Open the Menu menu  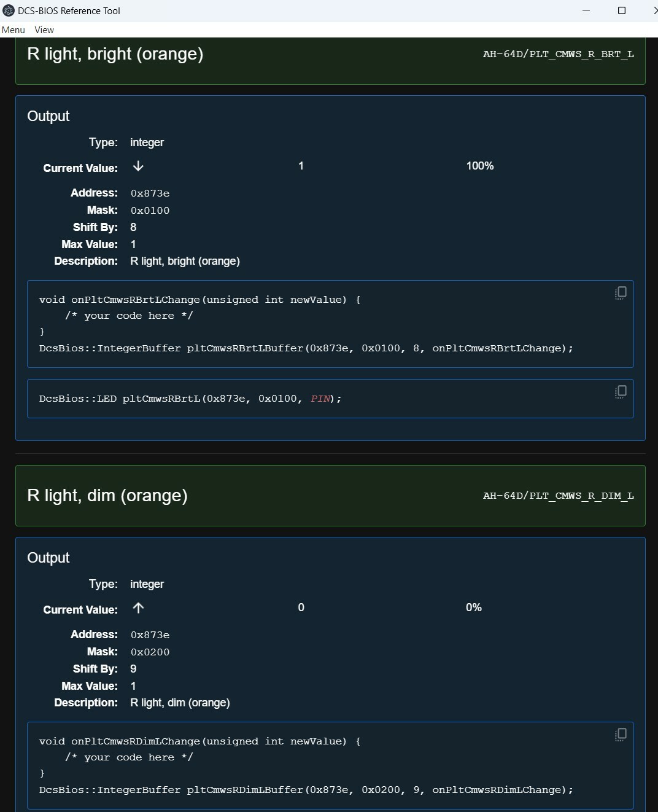pos(14,29)
